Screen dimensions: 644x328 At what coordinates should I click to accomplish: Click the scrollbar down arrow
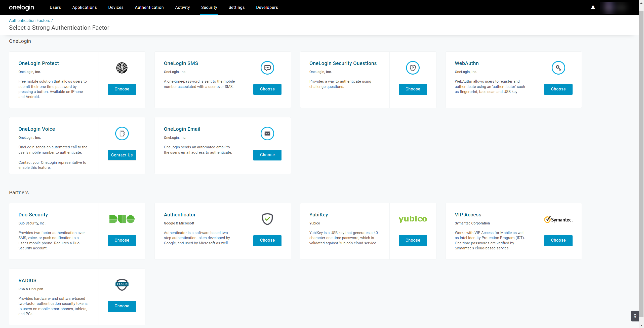[x=641, y=325]
